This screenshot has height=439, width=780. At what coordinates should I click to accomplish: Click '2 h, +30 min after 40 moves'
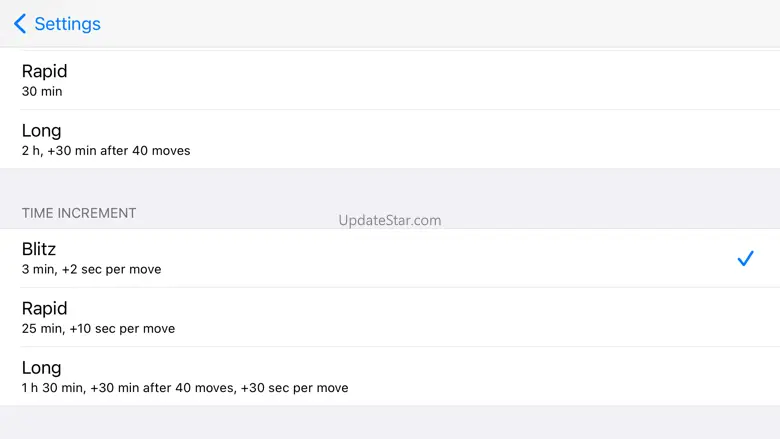(x=106, y=151)
